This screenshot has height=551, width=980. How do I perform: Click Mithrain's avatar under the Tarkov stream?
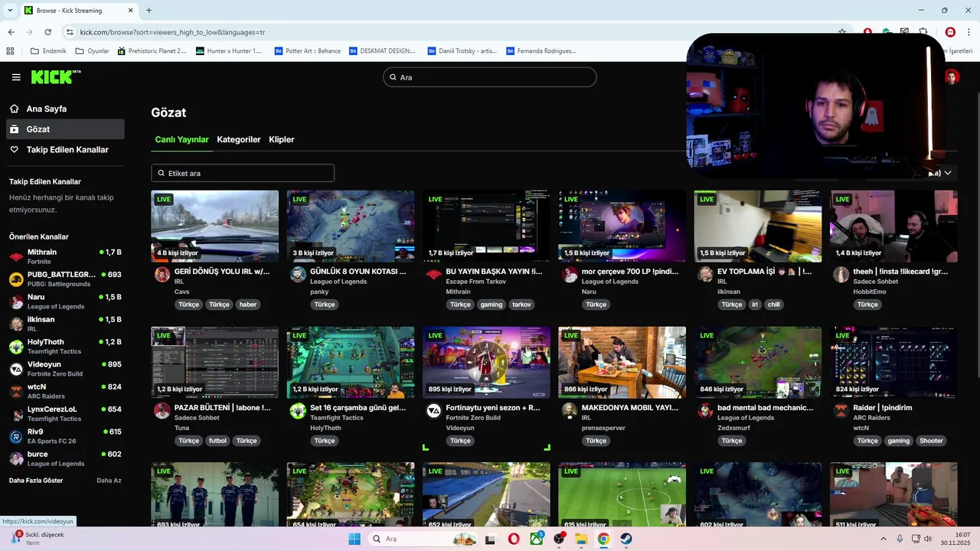pyautogui.click(x=433, y=275)
